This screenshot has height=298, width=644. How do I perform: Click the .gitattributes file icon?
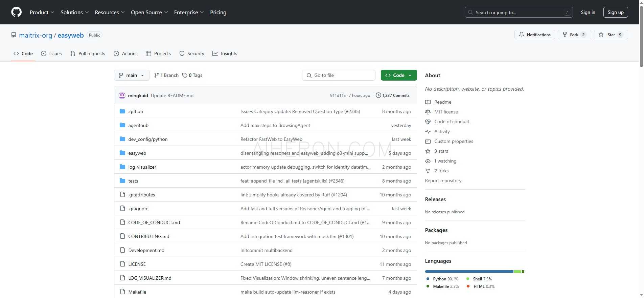[122, 195]
